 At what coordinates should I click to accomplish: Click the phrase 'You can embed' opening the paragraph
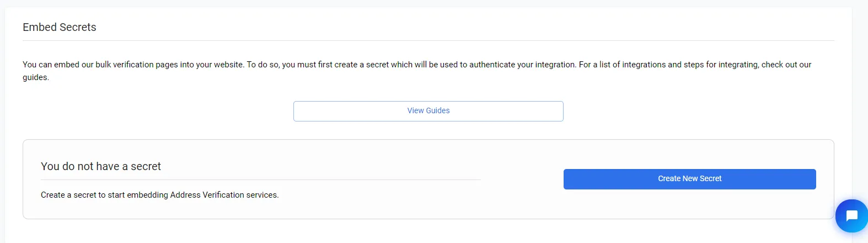coord(51,65)
